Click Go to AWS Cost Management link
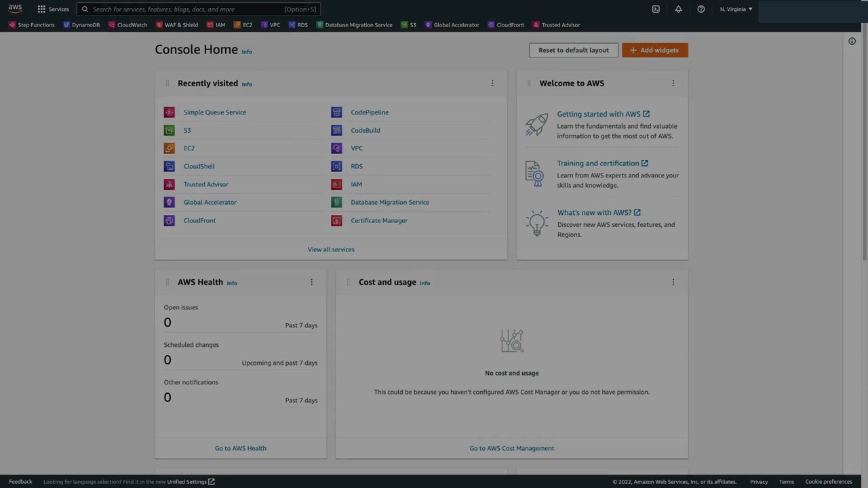 pos(512,448)
